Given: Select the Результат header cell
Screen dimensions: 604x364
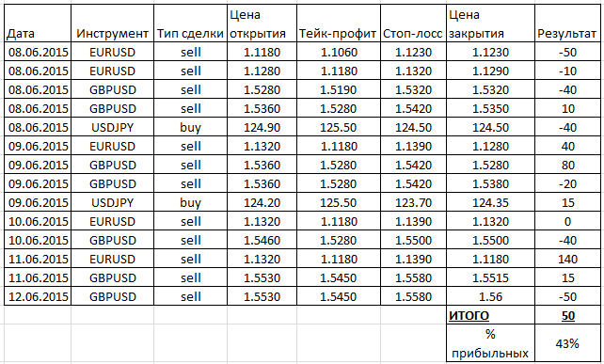Looking at the screenshot, I should 567,24.
